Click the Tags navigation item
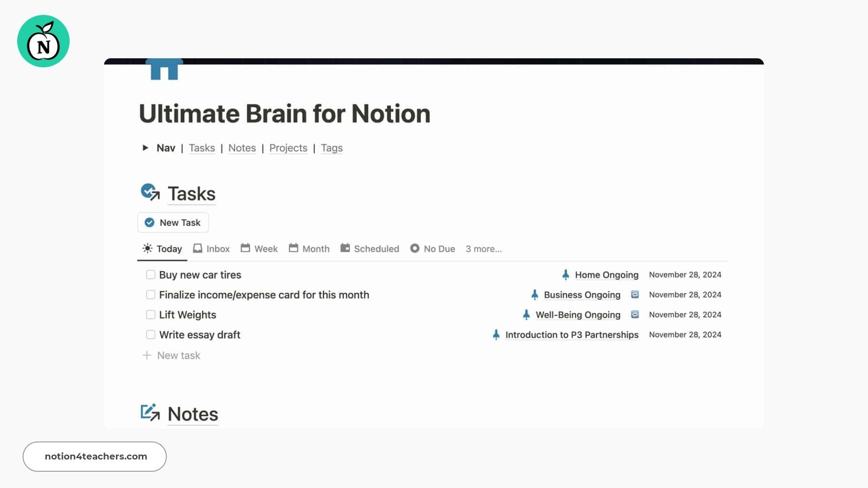Viewport: 868px width, 488px height. (331, 147)
